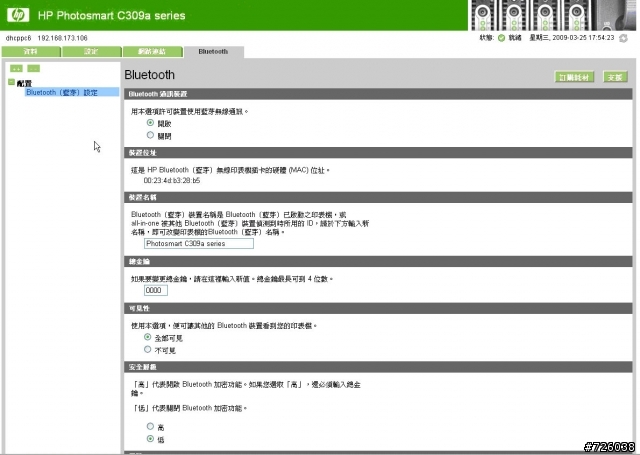Select 高 high security level

click(150, 426)
